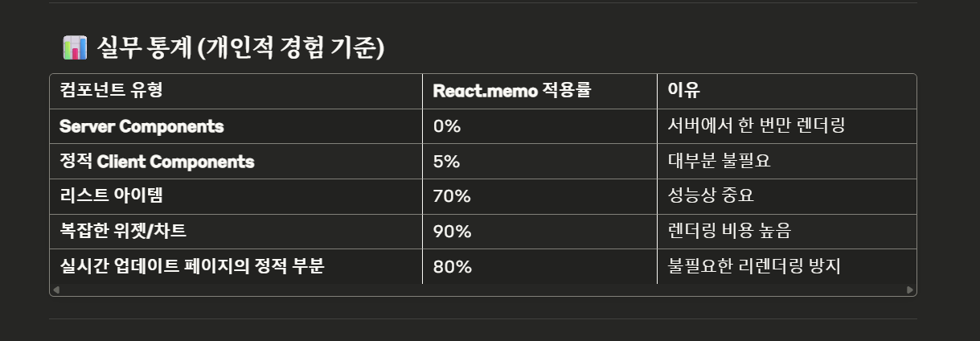Click the '서버에서 한 번만 렌더링' reason cell

[x=787, y=126]
